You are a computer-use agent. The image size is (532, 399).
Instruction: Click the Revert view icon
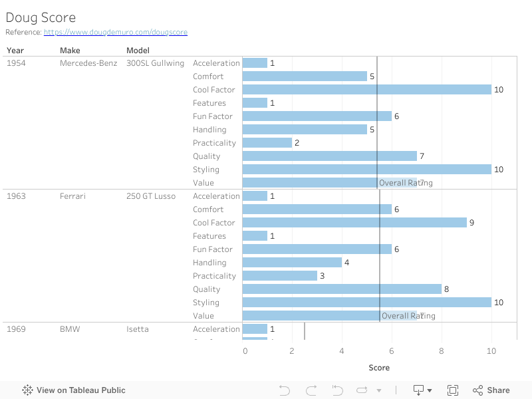tap(337, 390)
